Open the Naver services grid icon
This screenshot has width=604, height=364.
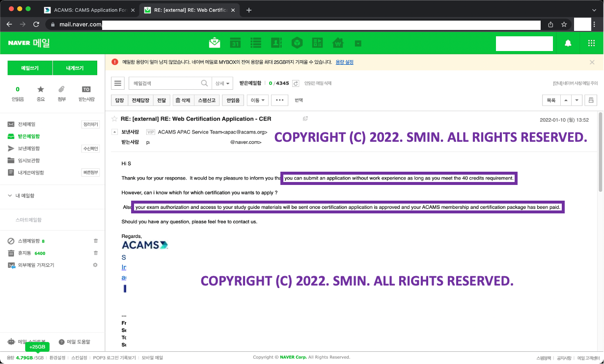coord(591,43)
